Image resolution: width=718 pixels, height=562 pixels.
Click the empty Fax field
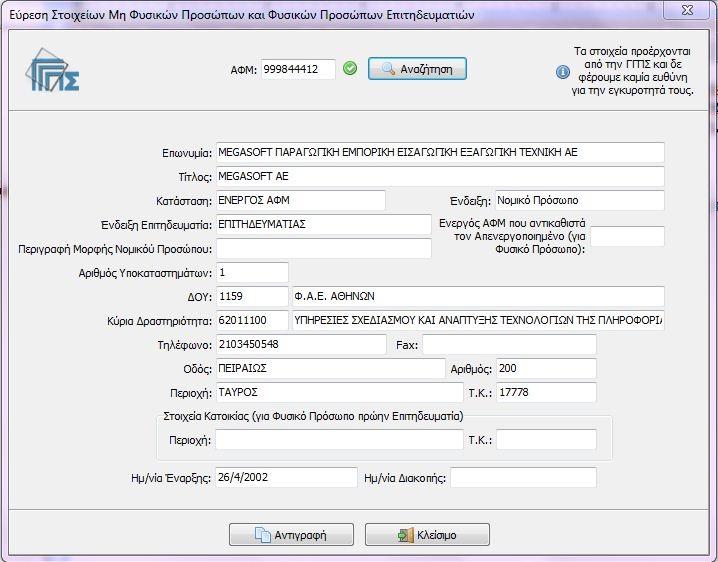509,344
